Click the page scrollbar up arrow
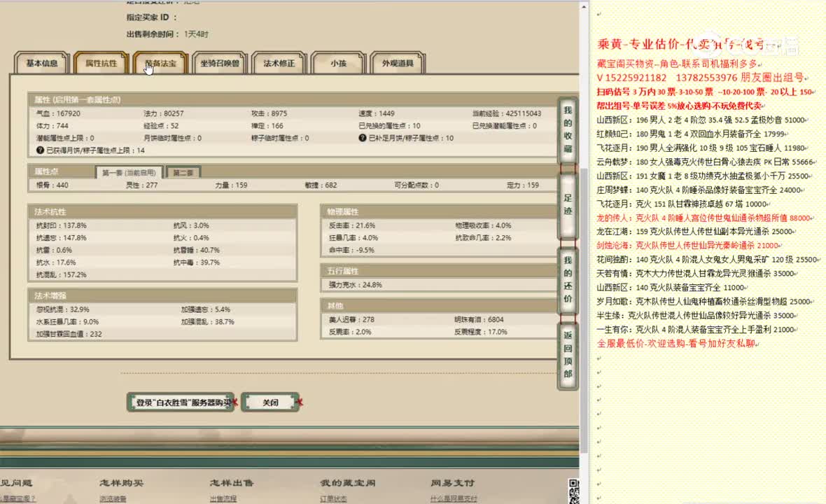 coord(584,6)
